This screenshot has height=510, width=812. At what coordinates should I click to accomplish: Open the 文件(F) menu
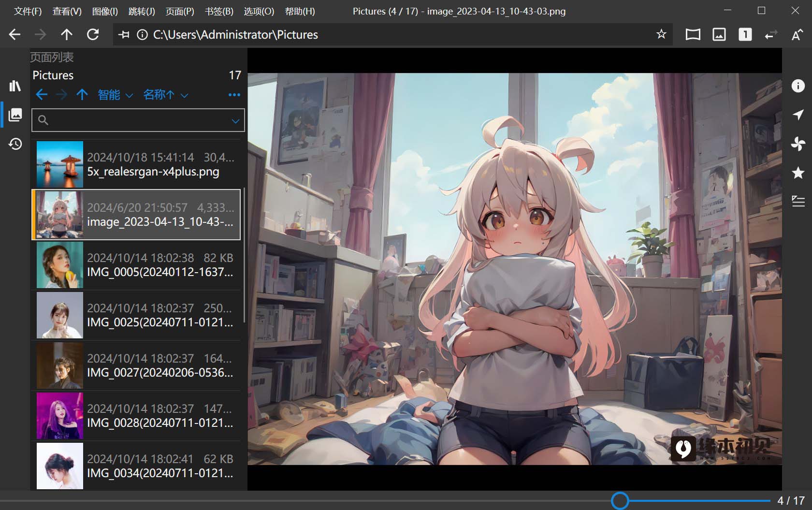pyautogui.click(x=28, y=11)
